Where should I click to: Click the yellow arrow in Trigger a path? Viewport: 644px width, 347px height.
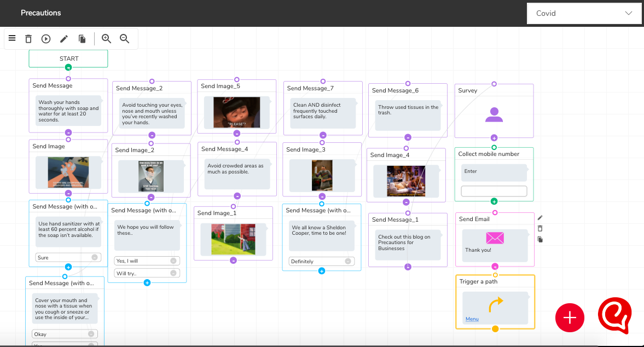[x=496, y=305]
